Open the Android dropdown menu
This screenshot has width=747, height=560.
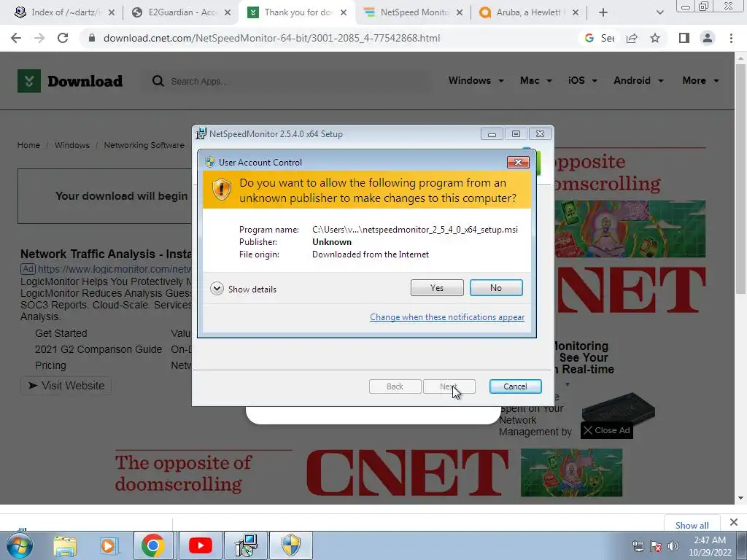[638, 80]
